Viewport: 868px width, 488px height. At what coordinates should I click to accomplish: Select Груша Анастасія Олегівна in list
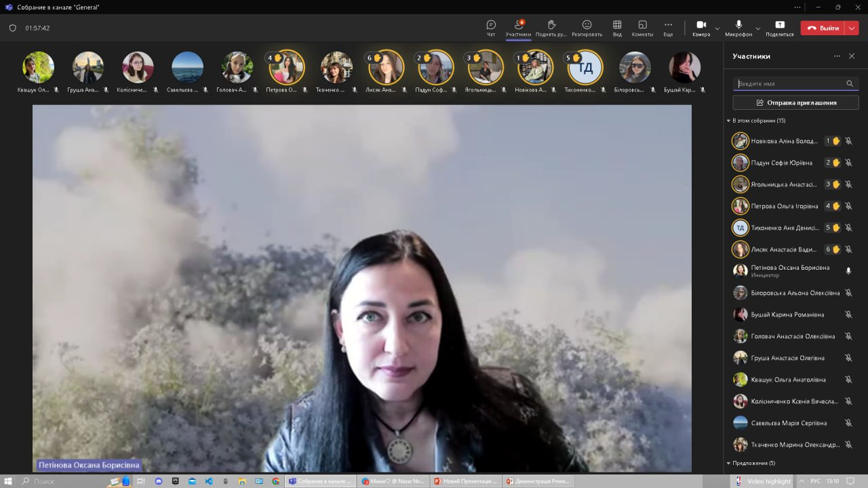pyautogui.click(x=793, y=358)
